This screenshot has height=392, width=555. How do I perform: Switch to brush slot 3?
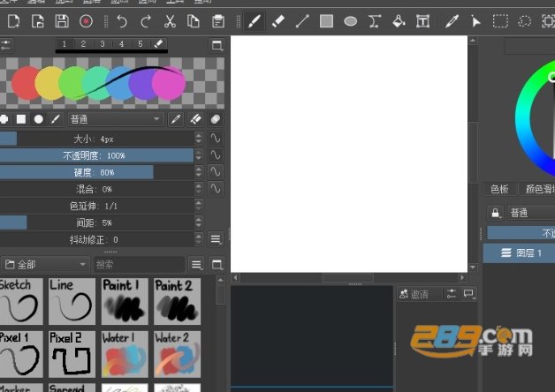coord(103,44)
